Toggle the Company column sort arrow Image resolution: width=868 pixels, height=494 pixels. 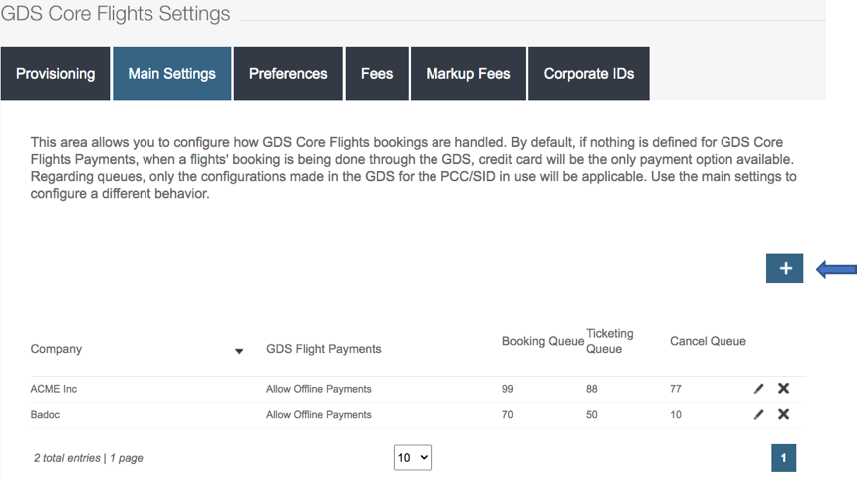239,351
